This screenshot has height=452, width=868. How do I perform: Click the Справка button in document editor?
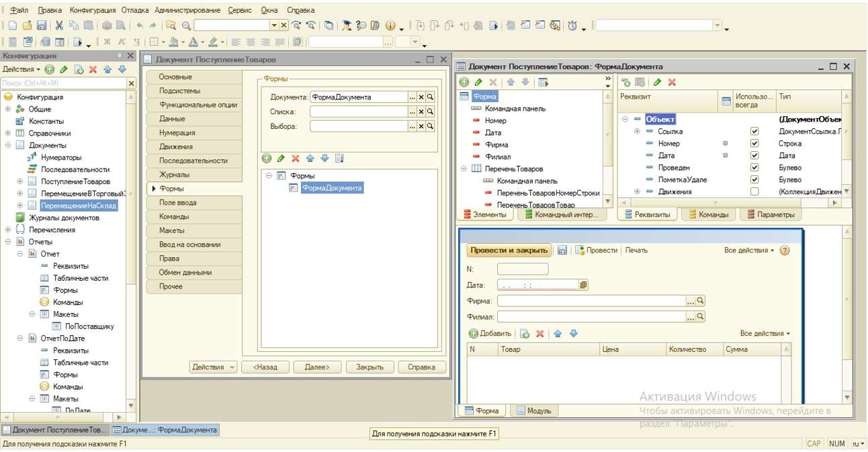[x=422, y=367]
